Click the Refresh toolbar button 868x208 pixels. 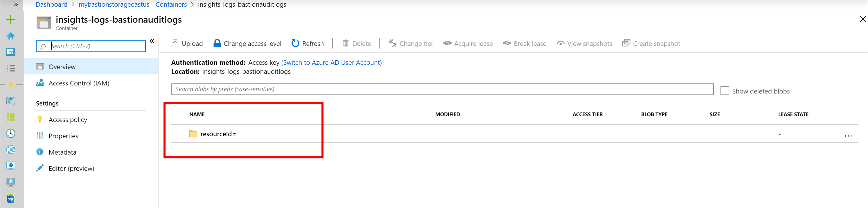coord(307,44)
